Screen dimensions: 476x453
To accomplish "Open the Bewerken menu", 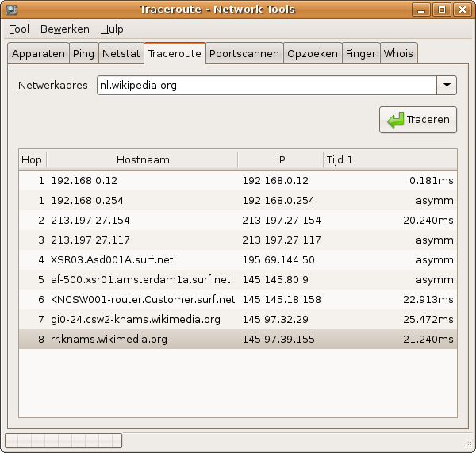I will (x=65, y=29).
